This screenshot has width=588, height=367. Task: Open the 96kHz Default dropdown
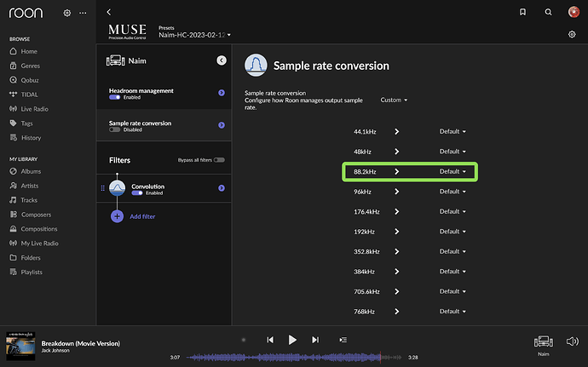[453, 192]
